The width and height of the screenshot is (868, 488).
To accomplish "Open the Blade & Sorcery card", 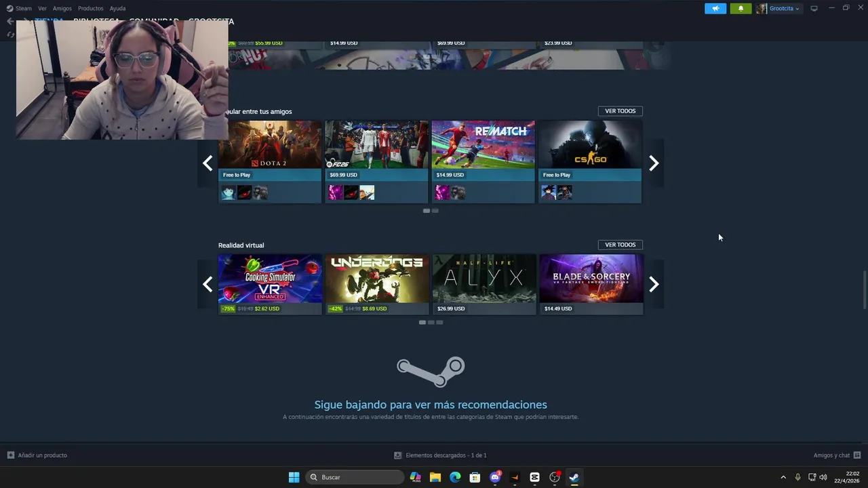I will point(591,285).
